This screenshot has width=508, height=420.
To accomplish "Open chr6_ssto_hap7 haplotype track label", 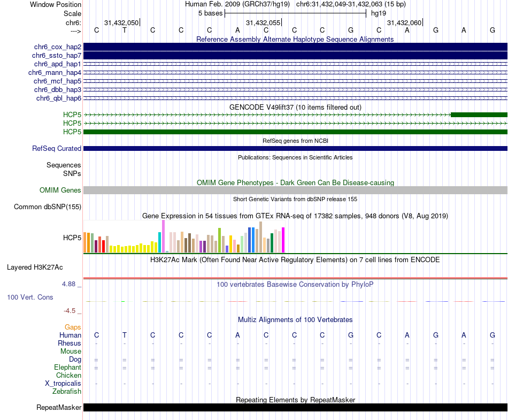I will click(57, 56).
